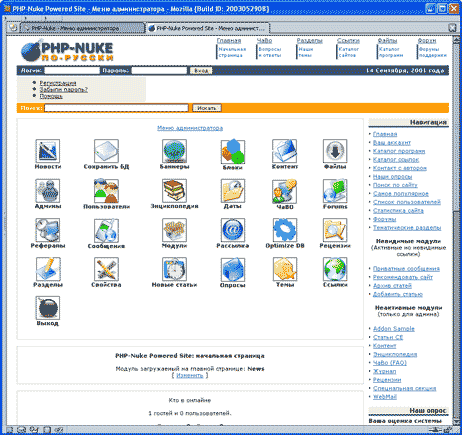Open the Пользователи icon
The height and width of the screenshot is (435, 462).
pyautogui.click(x=106, y=191)
